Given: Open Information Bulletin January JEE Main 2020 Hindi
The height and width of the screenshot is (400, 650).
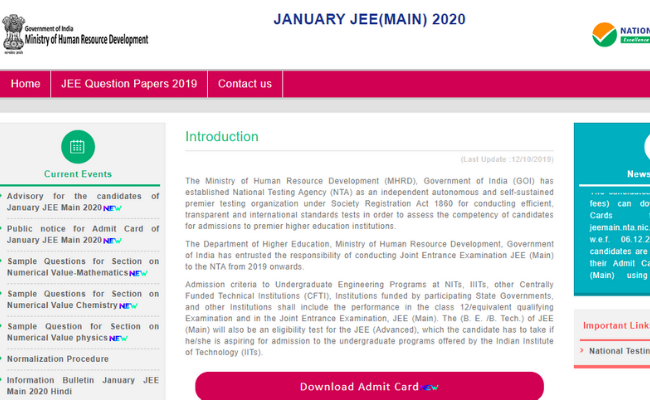Looking at the screenshot, I should [x=80, y=386].
